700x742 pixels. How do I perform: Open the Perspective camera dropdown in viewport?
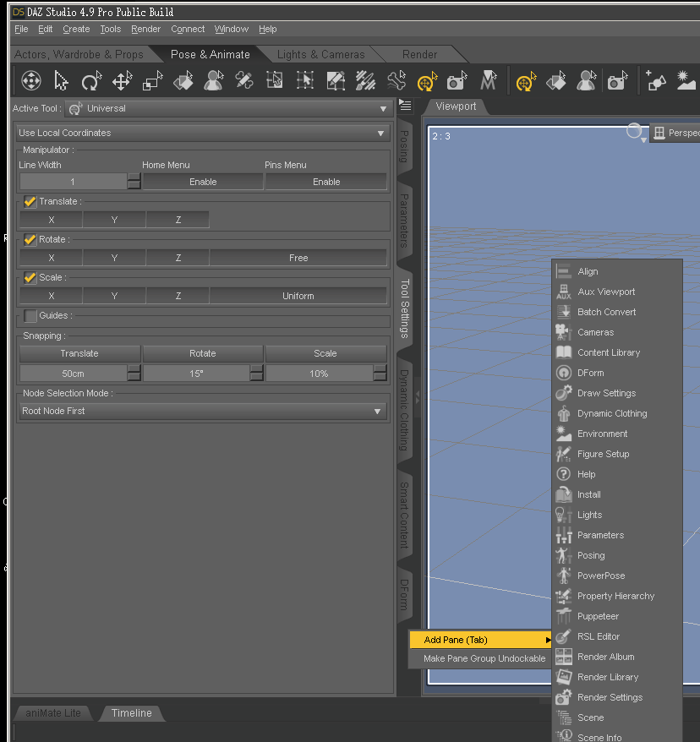(675, 134)
